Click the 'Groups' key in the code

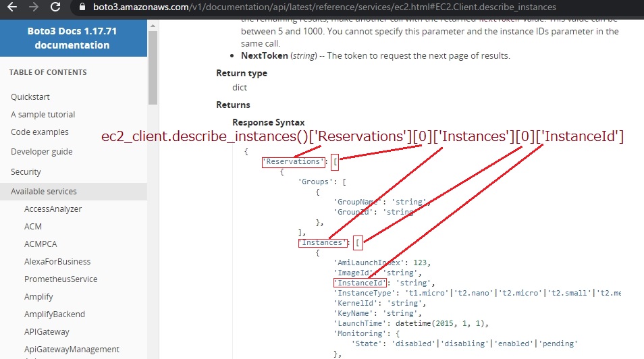tap(315, 182)
